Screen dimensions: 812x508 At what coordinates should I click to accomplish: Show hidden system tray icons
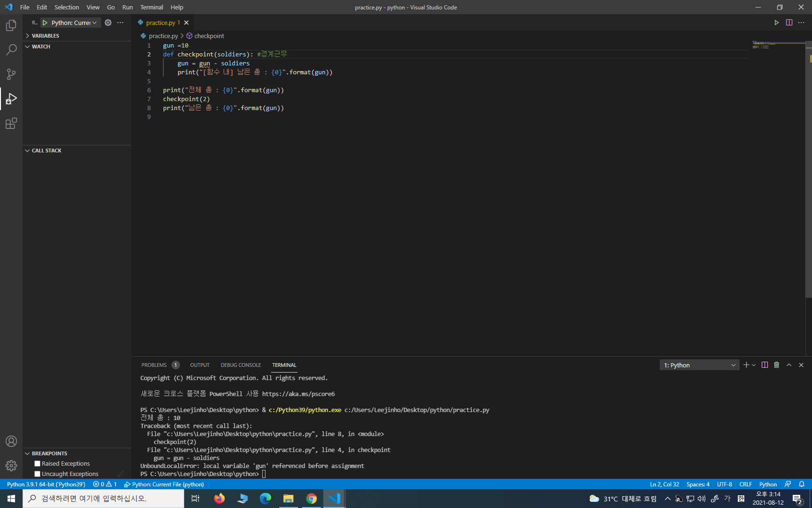point(667,499)
